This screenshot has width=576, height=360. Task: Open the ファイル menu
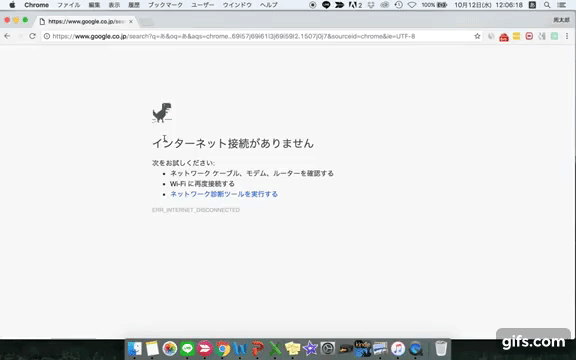coord(69,5)
